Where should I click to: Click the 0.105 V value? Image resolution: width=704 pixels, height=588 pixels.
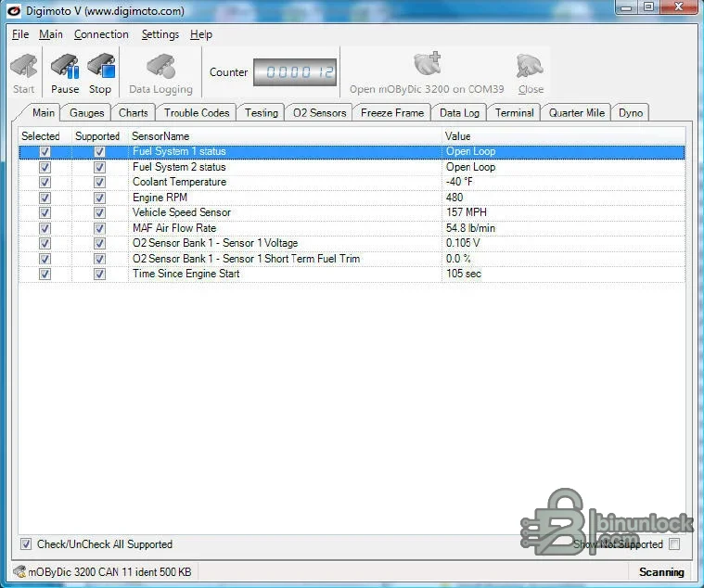point(463,243)
